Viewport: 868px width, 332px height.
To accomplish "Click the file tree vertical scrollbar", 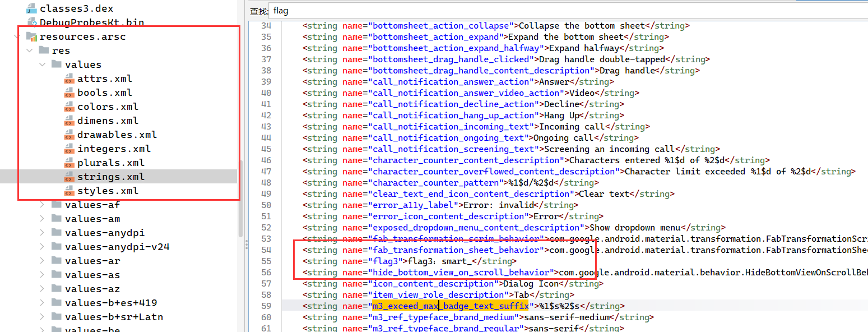I will [x=242, y=197].
